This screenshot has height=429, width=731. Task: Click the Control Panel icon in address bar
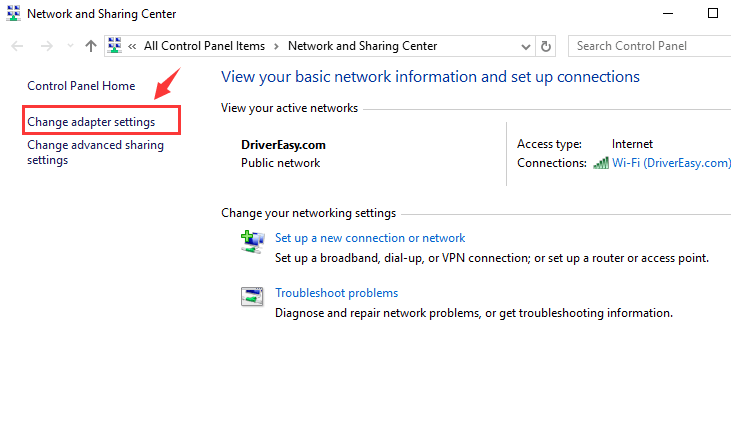(x=115, y=46)
